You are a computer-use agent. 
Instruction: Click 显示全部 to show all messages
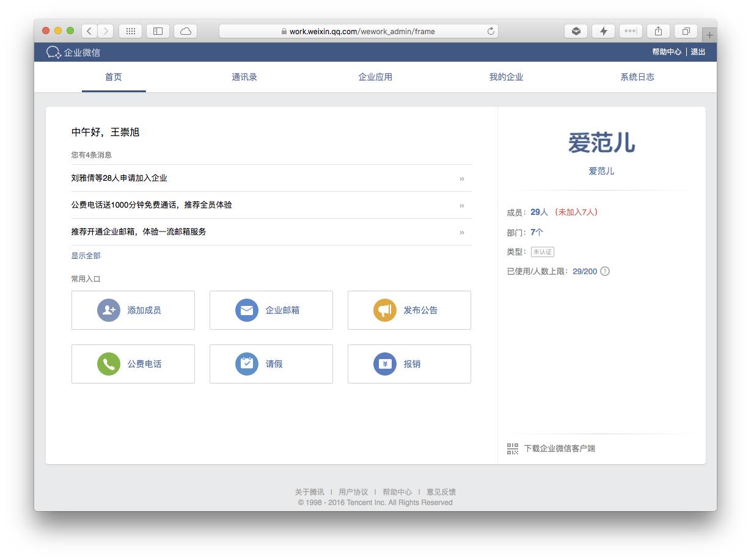pyautogui.click(x=86, y=256)
